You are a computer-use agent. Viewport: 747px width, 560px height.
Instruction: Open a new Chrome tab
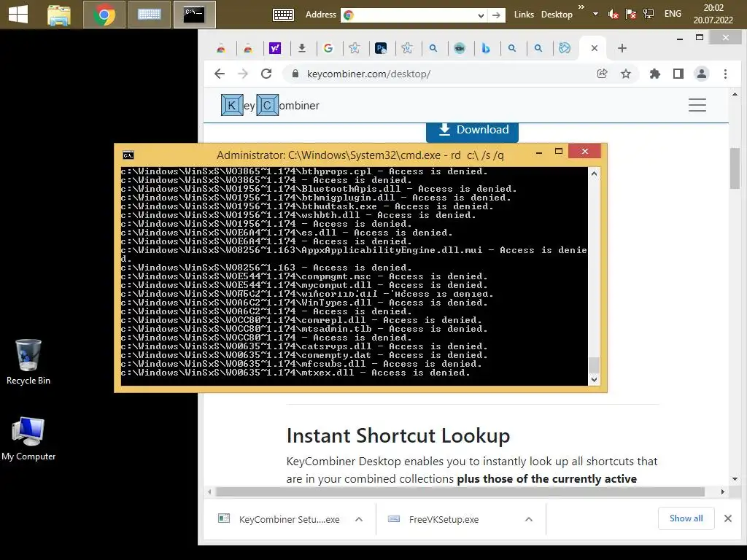coord(622,48)
